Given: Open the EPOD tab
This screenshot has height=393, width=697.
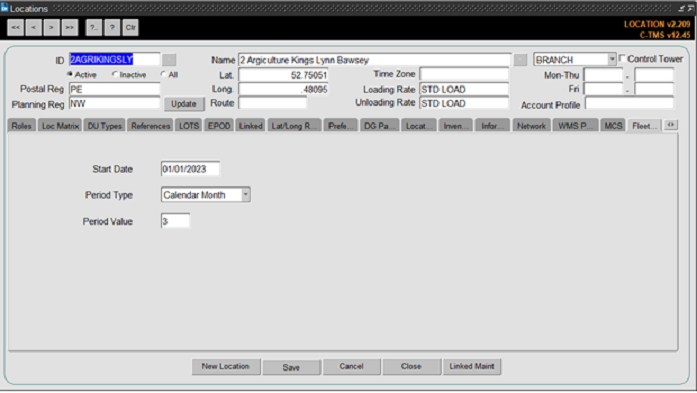Looking at the screenshot, I should [219, 126].
